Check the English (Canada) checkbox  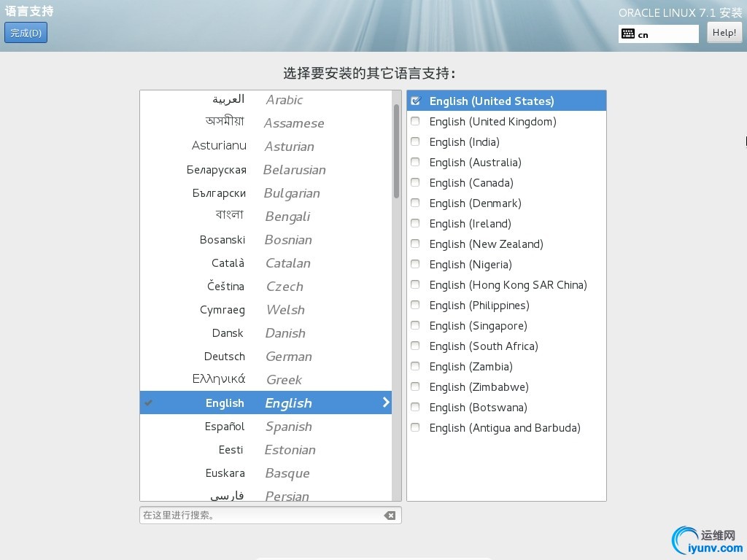click(x=415, y=183)
